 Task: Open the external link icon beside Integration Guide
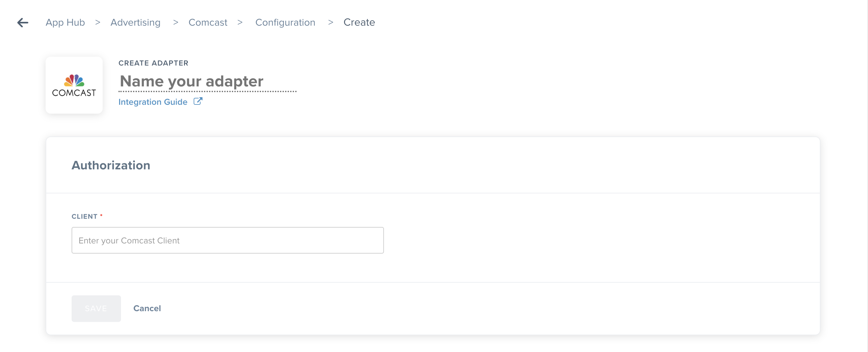[x=198, y=101]
